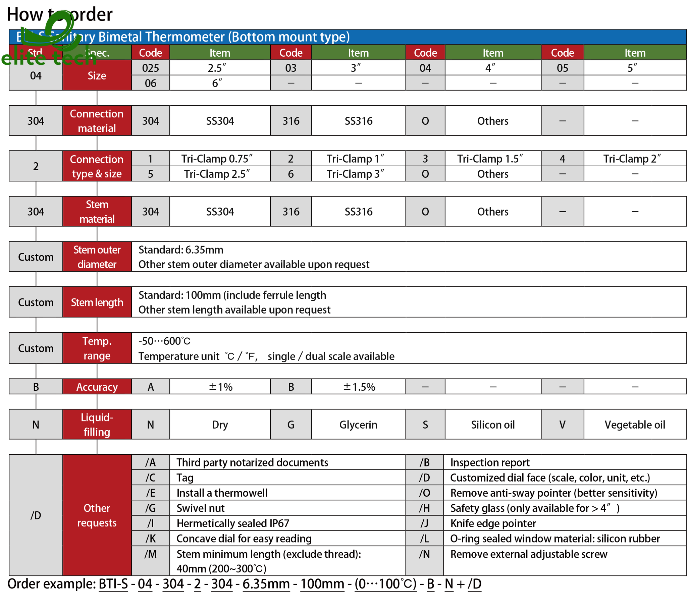Select the "Glycerin" filling option

[x=358, y=425]
